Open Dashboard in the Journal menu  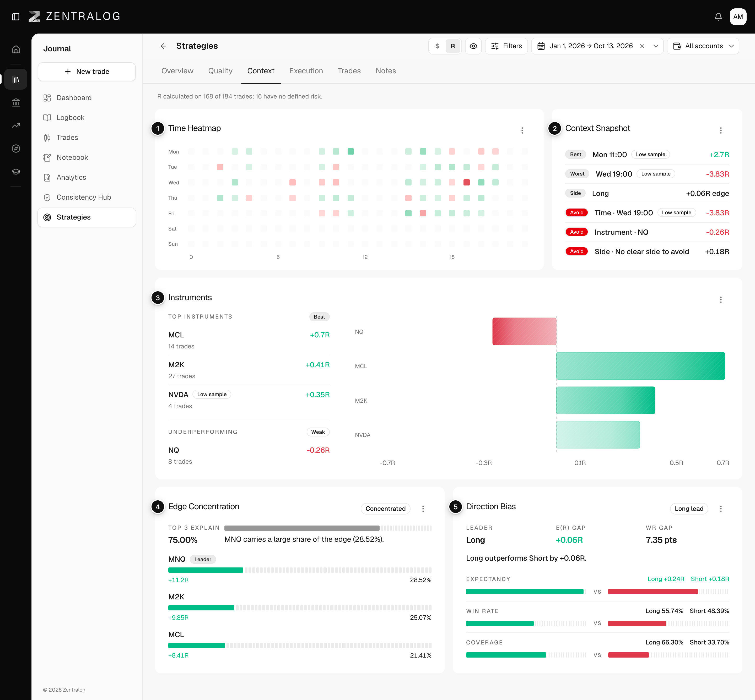[x=87, y=98]
